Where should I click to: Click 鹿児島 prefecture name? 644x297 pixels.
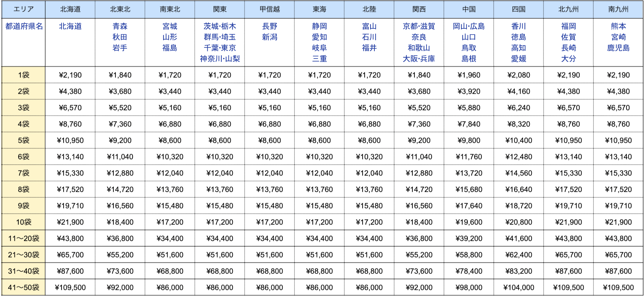click(x=618, y=48)
